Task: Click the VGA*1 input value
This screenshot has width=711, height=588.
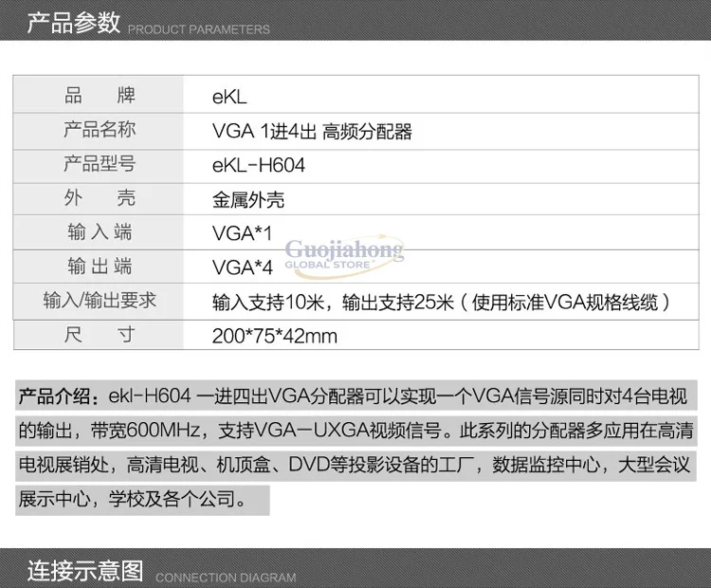Action: point(242,233)
